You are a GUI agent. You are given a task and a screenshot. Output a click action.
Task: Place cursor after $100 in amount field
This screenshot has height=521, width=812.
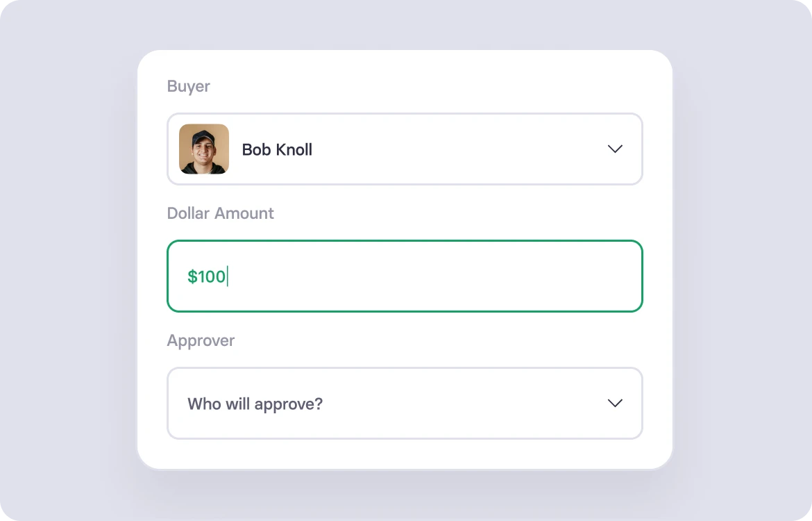coord(228,276)
